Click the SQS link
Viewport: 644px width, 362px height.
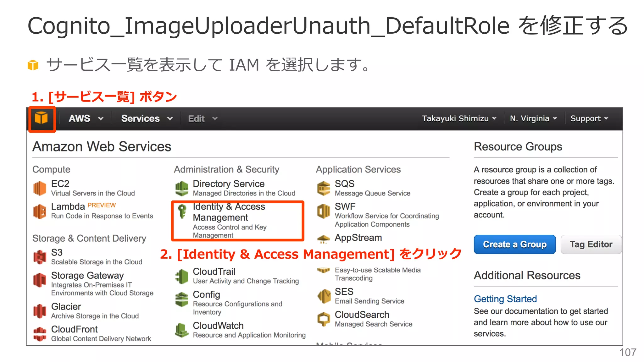(345, 184)
